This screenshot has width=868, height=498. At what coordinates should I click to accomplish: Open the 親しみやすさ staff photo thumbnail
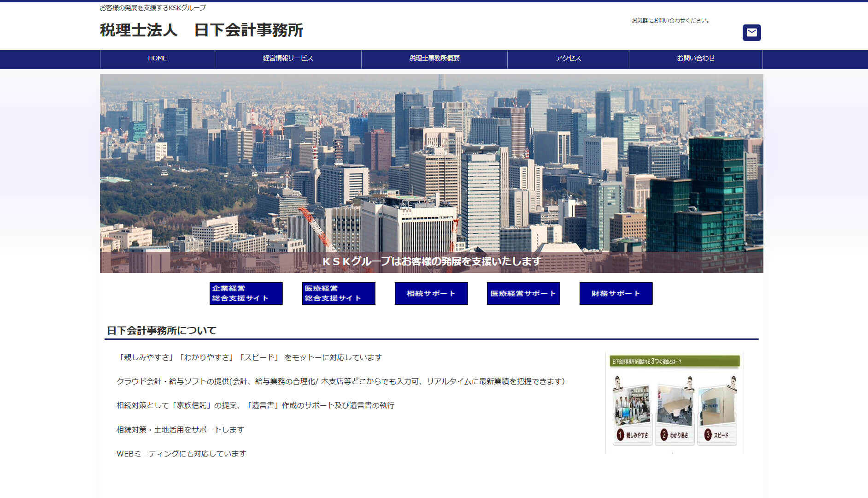point(633,406)
